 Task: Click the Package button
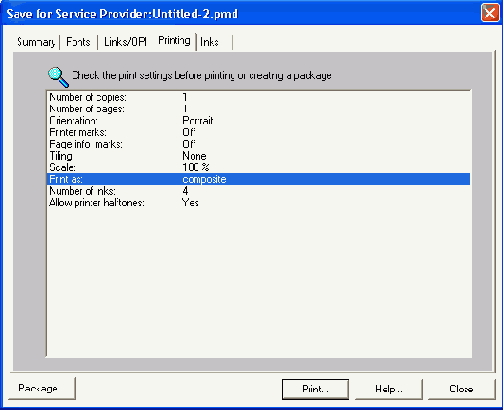click(42, 388)
